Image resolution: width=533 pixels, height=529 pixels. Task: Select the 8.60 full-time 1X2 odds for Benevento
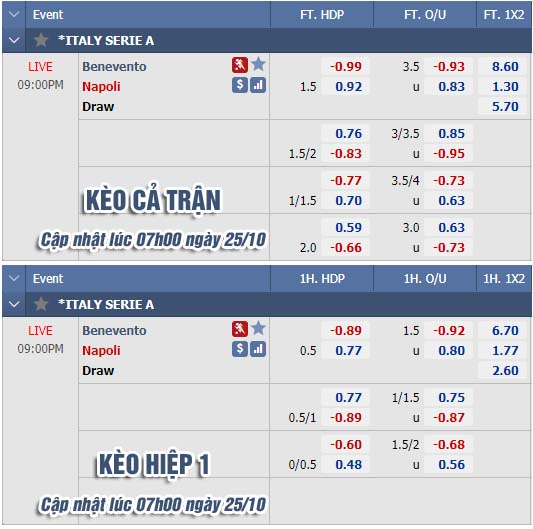tap(505, 66)
